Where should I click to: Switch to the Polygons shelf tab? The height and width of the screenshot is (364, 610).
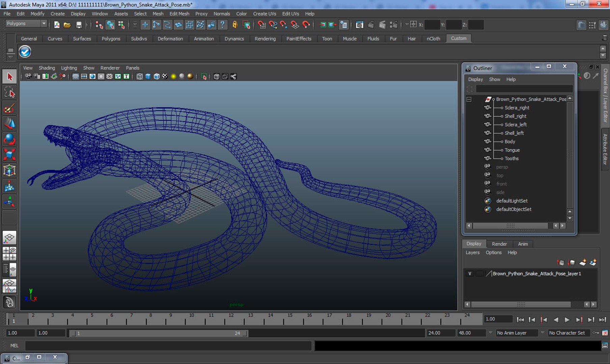111,39
